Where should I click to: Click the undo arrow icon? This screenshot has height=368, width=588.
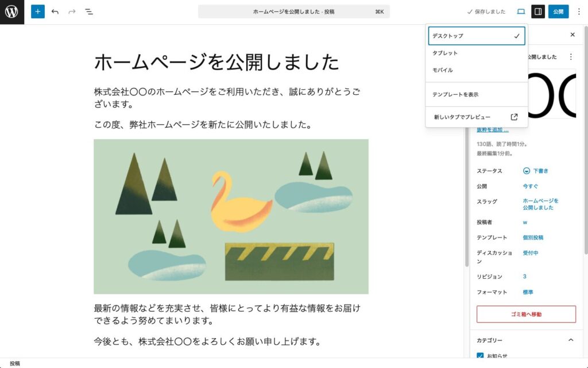coord(55,11)
